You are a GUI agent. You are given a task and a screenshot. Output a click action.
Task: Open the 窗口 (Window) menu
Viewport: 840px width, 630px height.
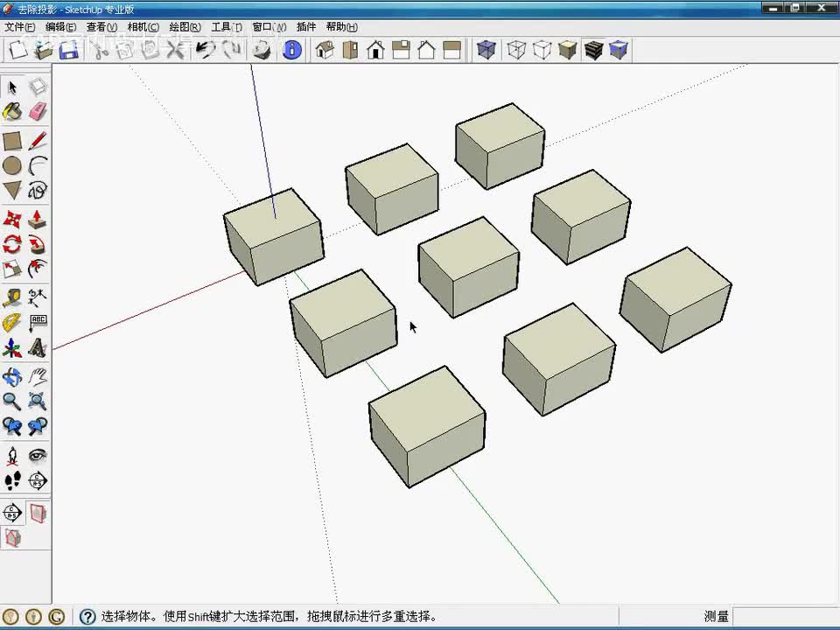[269, 27]
